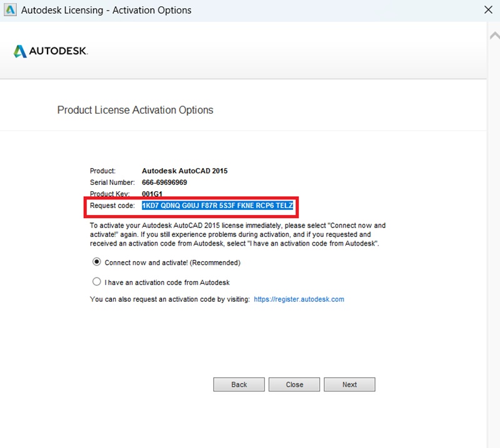The image size is (500, 448).
Task: Choose "I have an activation code from Autodesk"
Action: click(x=97, y=282)
